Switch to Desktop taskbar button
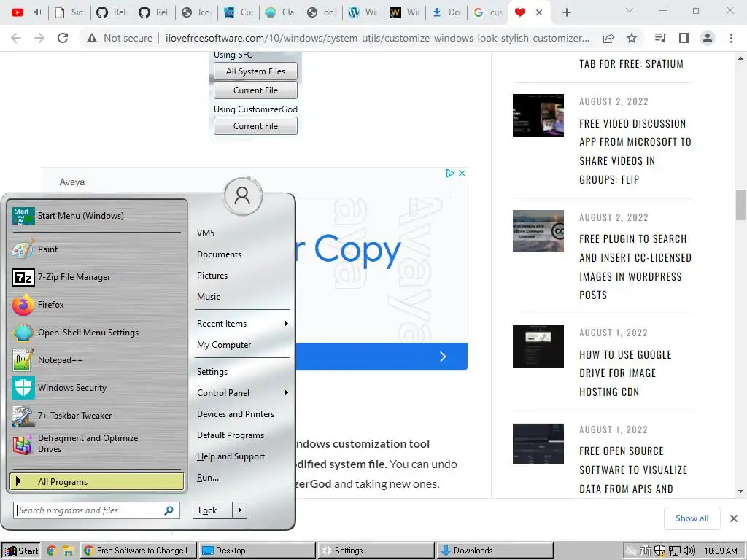The image size is (747, 560). coord(258,551)
